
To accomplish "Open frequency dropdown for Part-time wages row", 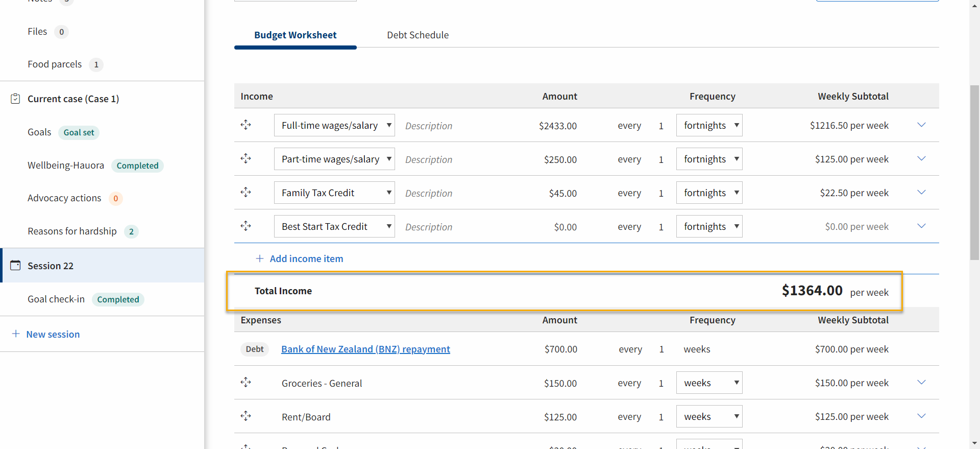I will [709, 159].
